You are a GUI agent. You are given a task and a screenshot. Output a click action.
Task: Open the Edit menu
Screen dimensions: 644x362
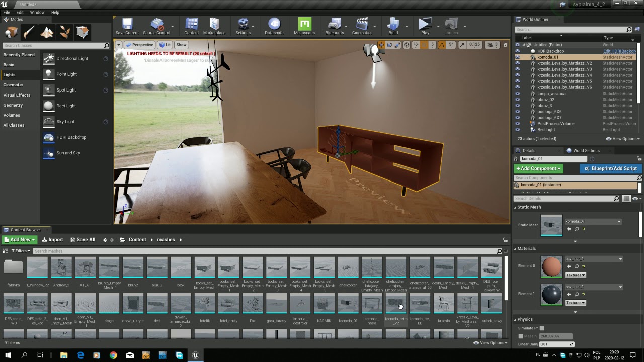[20, 12]
